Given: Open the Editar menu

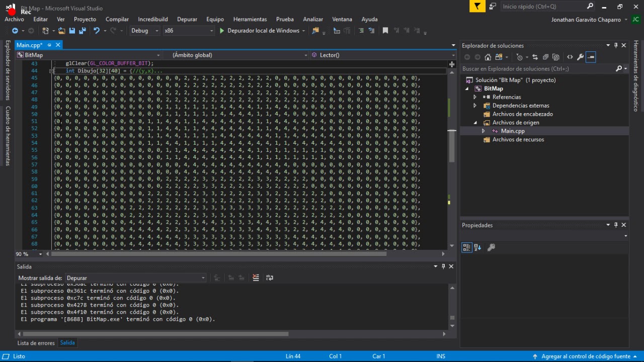Looking at the screenshot, I should click(40, 19).
